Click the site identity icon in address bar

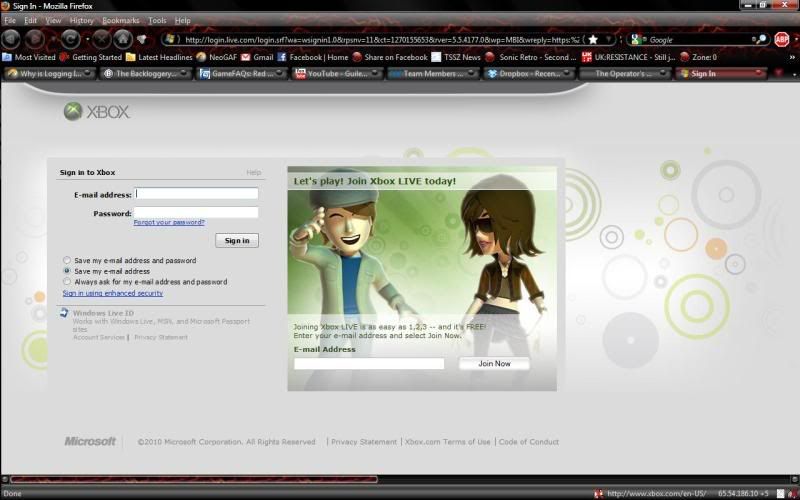tap(170, 39)
